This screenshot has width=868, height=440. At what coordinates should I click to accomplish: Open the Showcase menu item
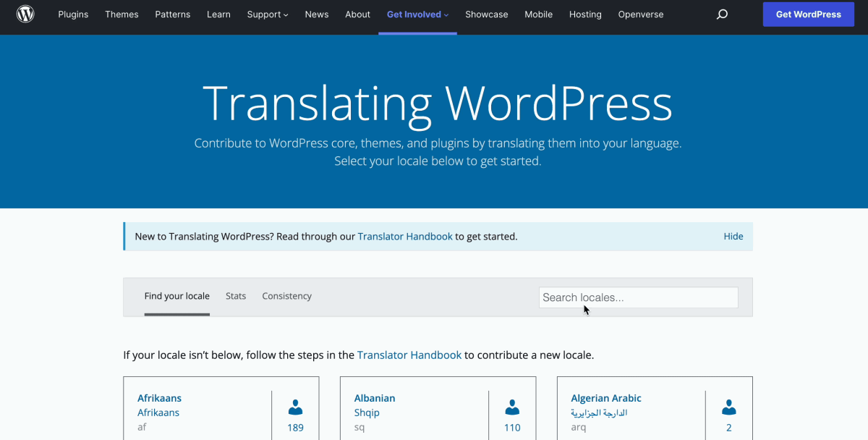(487, 14)
